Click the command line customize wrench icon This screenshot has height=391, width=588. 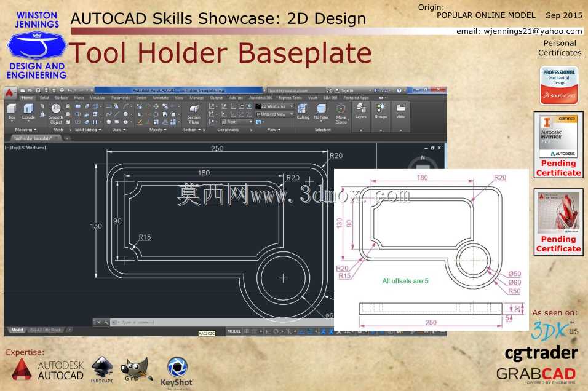pyautogui.click(x=106, y=322)
